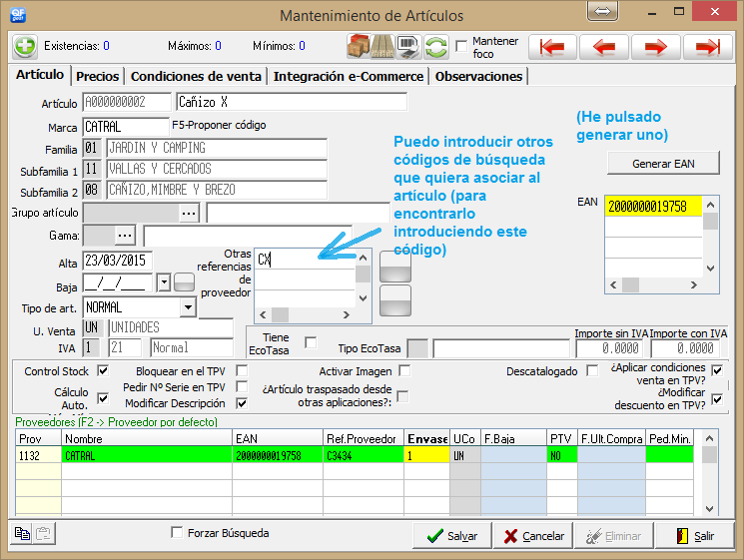Click right arrow of EAN horizontal scrollbar

point(694,284)
